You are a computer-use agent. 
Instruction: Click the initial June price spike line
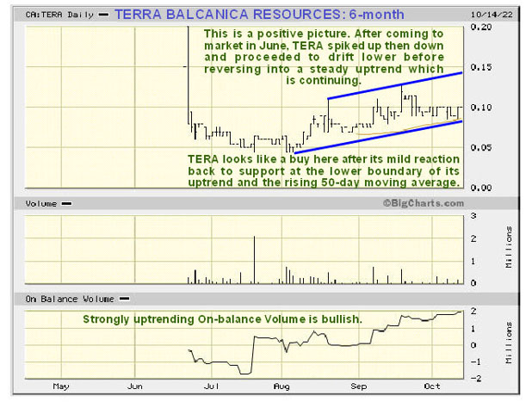[x=189, y=75]
